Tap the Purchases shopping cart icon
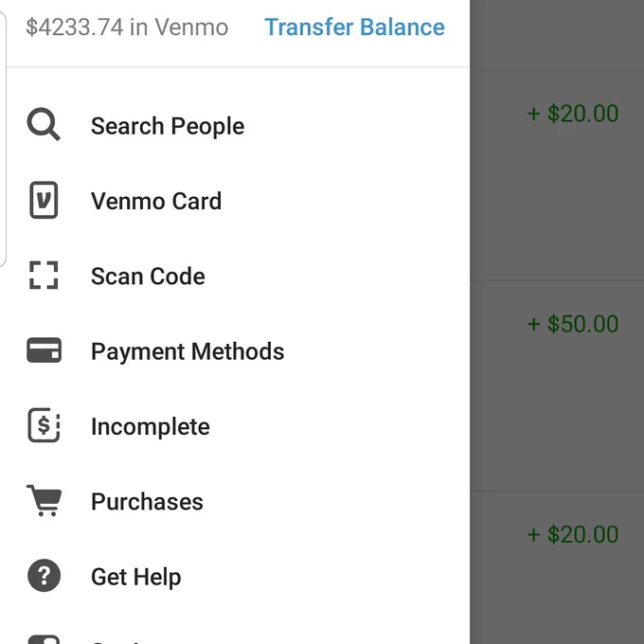 click(x=44, y=500)
